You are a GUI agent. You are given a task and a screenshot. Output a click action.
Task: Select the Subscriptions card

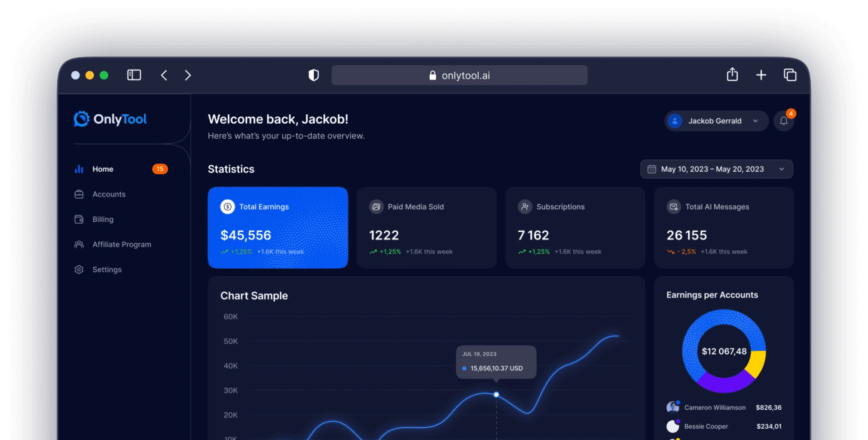[575, 228]
